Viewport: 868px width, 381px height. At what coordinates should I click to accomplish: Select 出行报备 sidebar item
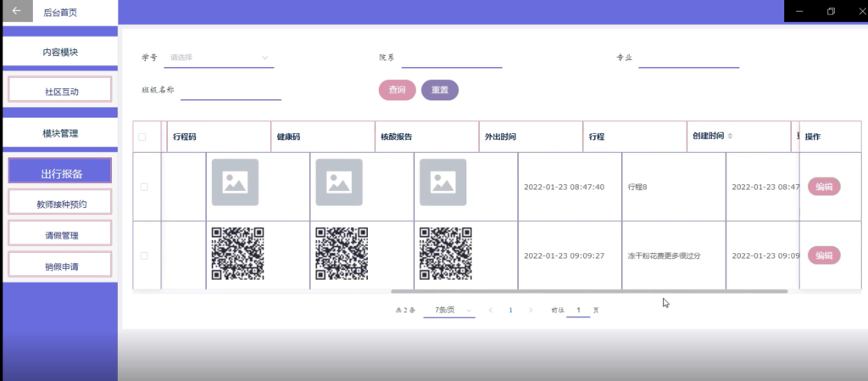pyautogui.click(x=60, y=171)
